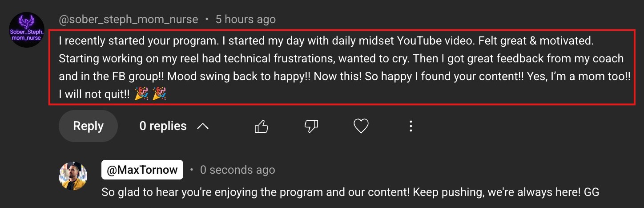Click the "I will not quit!!" text
The width and height of the screenshot is (644, 208).
tap(94, 94)
